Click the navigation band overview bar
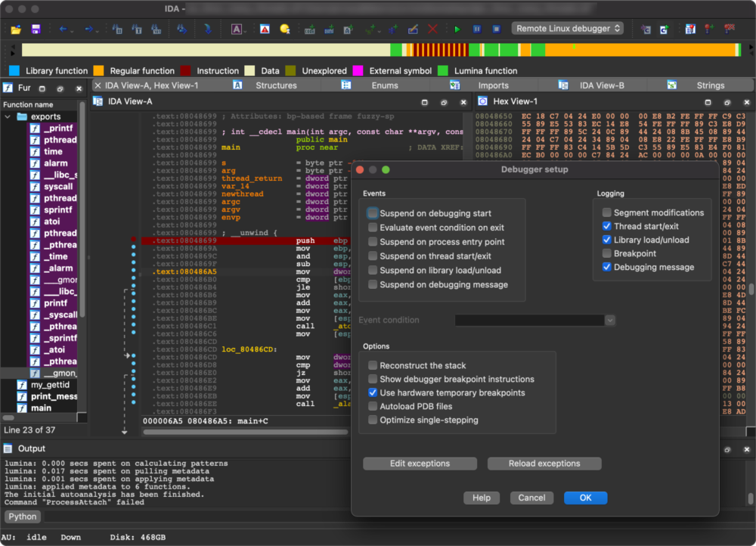The height and width of the screenshot is (546, 756). click(x=378, y=50)
